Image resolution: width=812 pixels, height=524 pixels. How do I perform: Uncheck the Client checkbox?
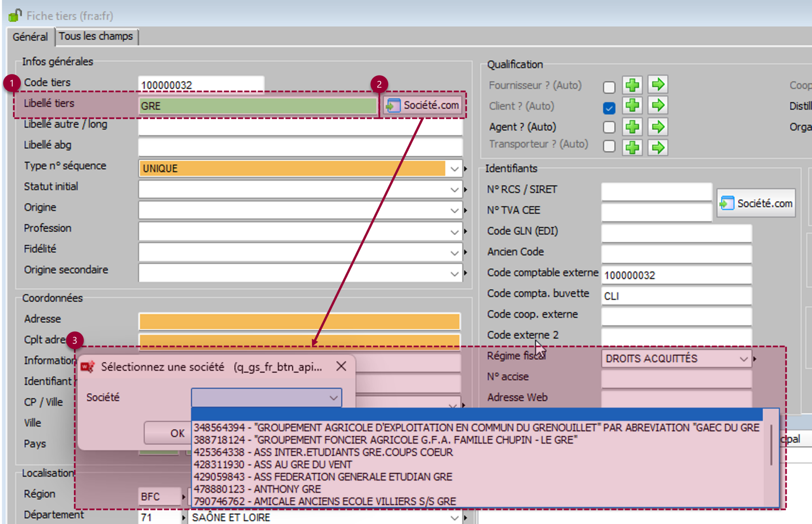[x=609, y=107]
